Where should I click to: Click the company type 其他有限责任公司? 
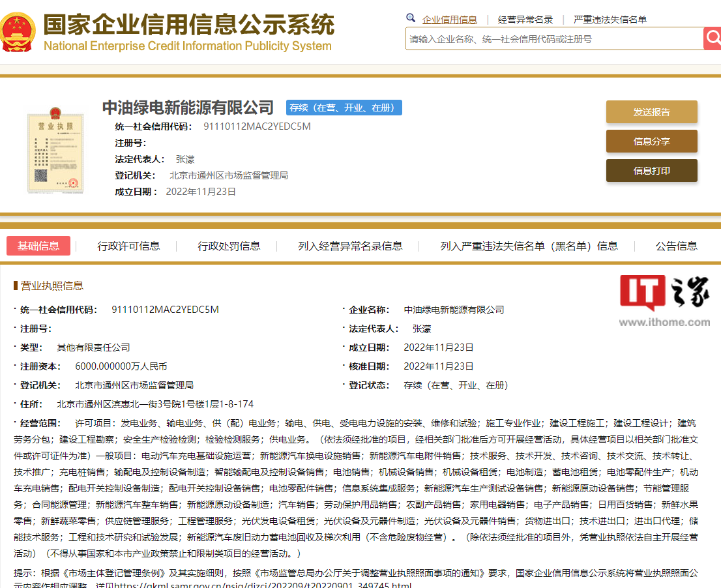(x=93, y=347)
